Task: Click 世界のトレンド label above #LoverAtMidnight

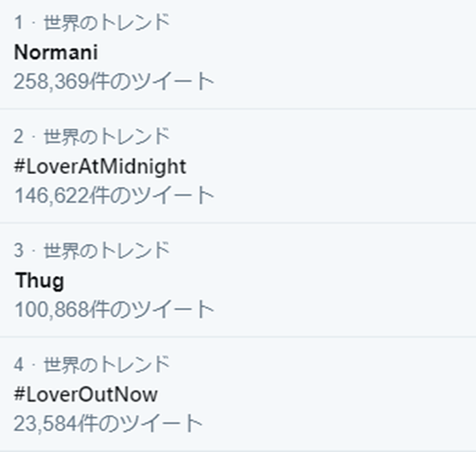Action: 107,137
